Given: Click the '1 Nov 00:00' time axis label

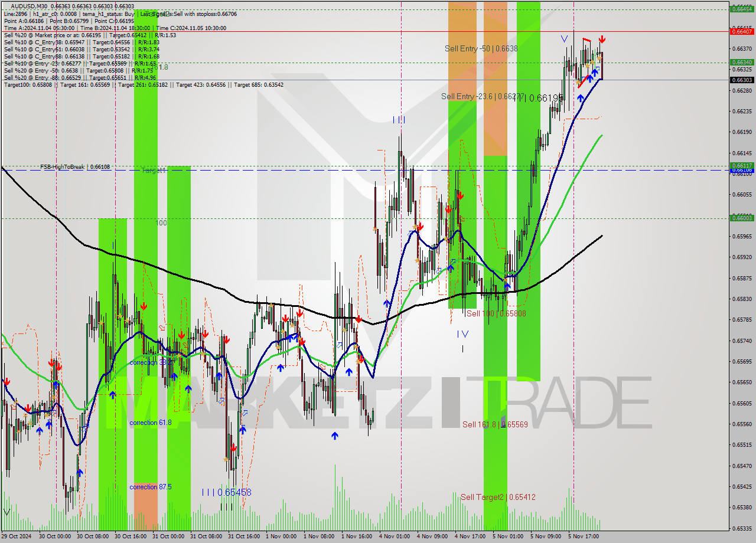Looking at the screenshot, I should [281, 537].
